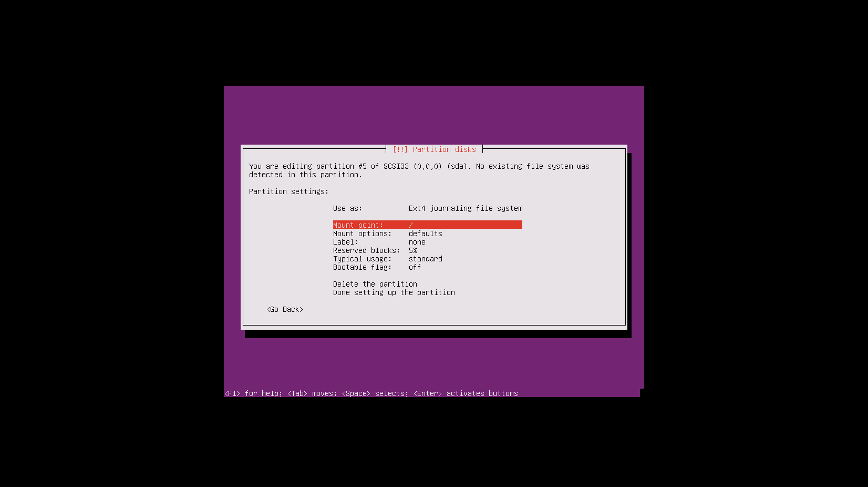Click the Space selects hint text

375,393
